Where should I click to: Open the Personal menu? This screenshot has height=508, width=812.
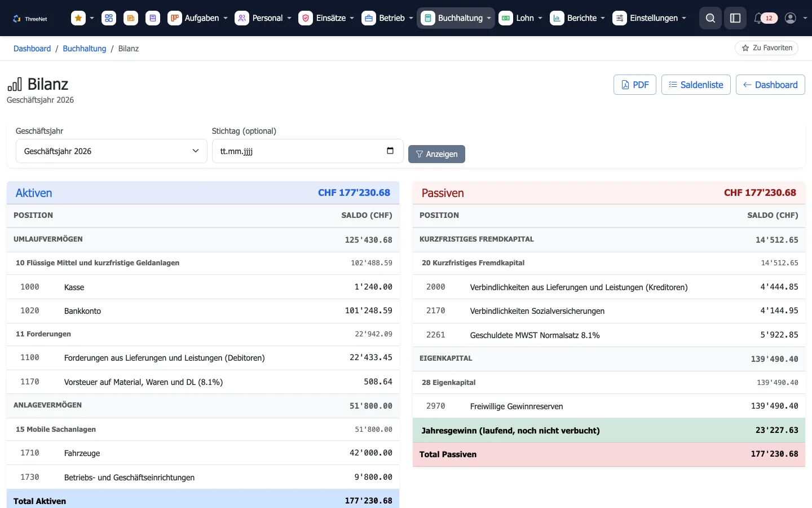pyautogui.click(x=263, y=18)
